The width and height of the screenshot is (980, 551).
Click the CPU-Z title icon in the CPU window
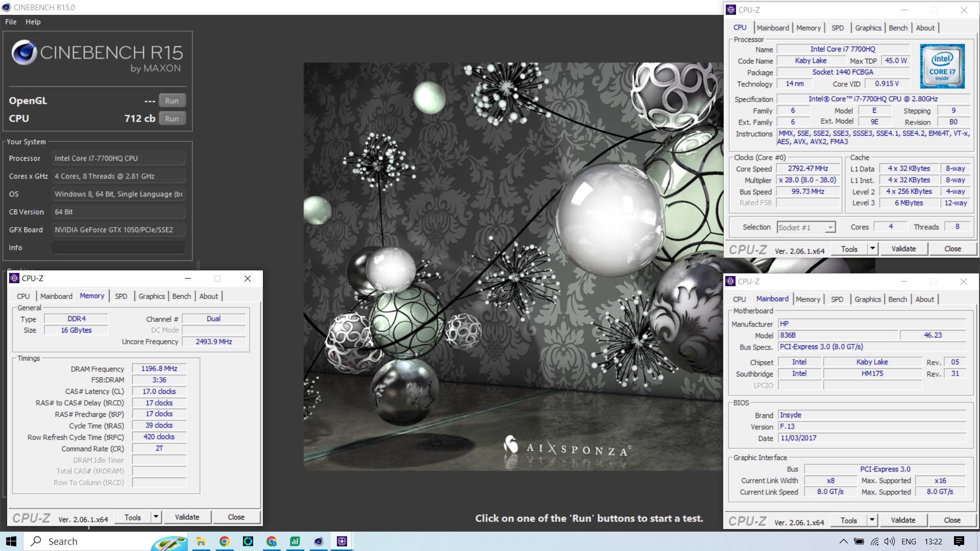point(731,10)
